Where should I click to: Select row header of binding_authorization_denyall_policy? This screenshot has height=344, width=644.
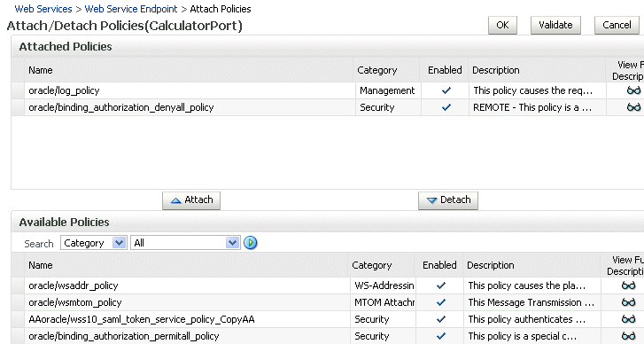(18, 107)
